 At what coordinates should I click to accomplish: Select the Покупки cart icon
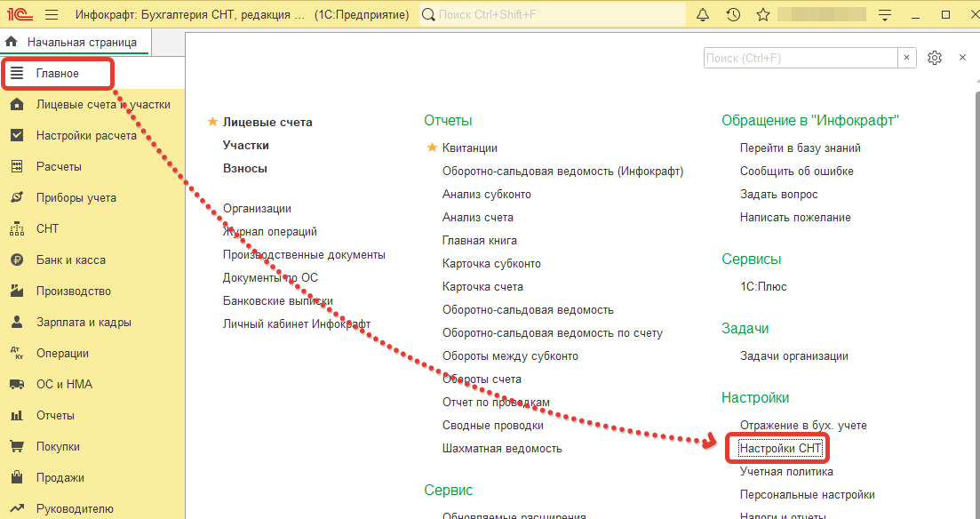[16, 447]
